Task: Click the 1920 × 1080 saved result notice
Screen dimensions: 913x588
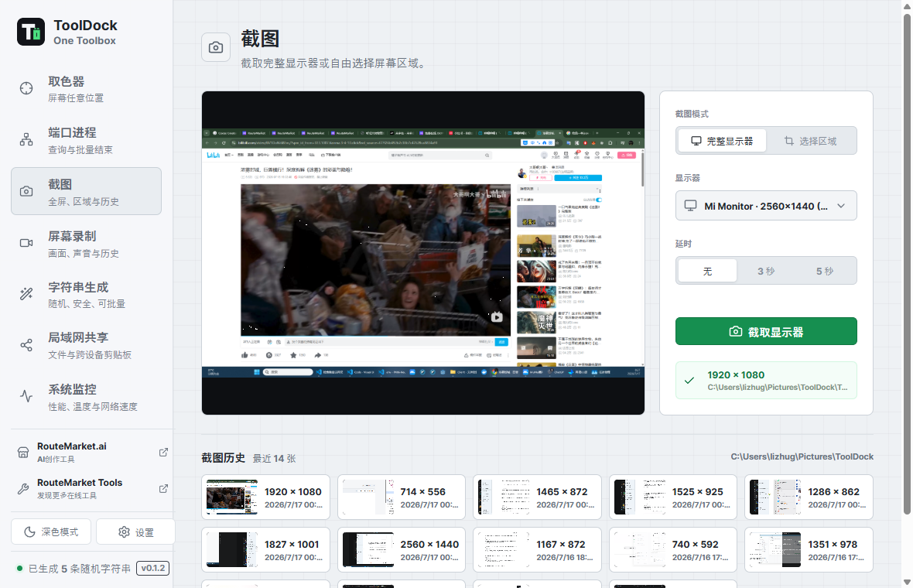Action: pyautogui.click(x=766, y=380)
